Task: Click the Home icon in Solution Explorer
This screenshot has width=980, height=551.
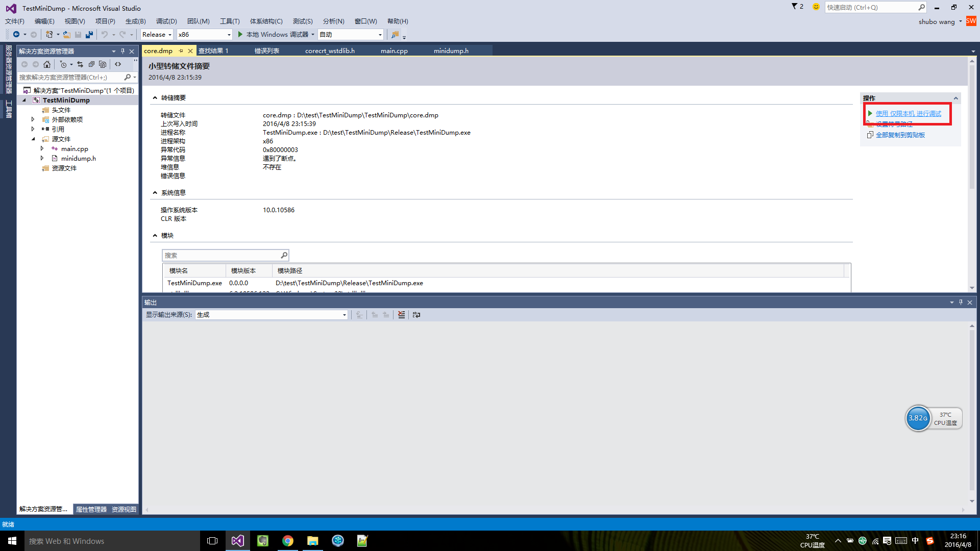Action: tap(47, 64)
